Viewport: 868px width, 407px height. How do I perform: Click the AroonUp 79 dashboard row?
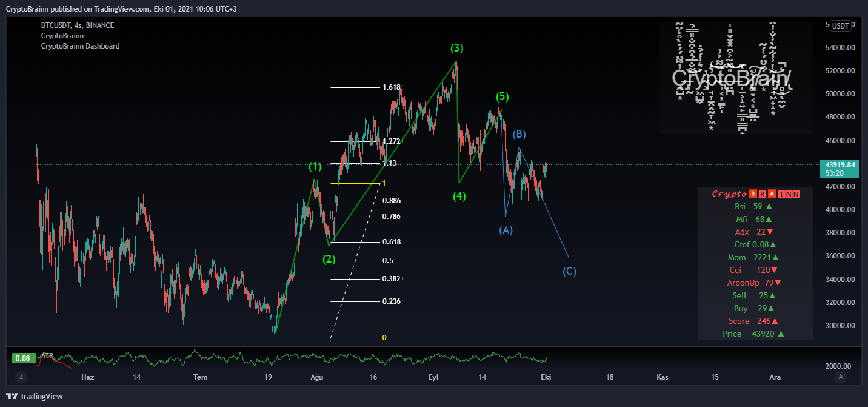pos(755,283)
